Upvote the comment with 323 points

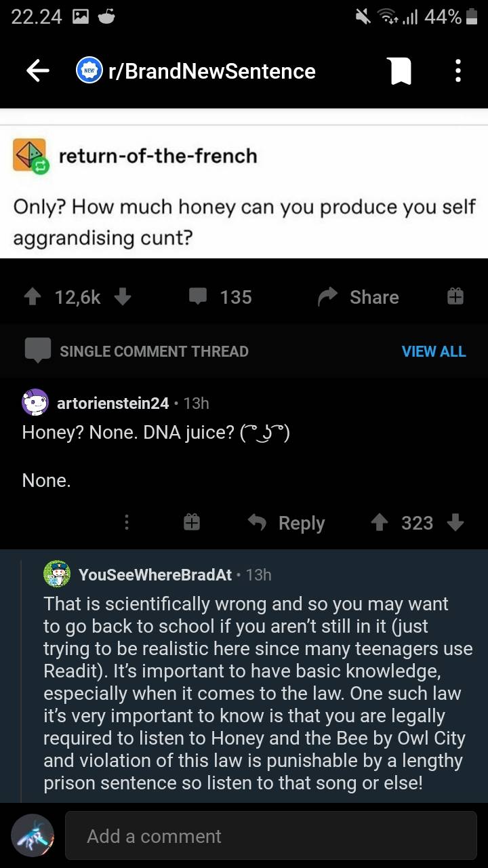[x=380, y=523]
